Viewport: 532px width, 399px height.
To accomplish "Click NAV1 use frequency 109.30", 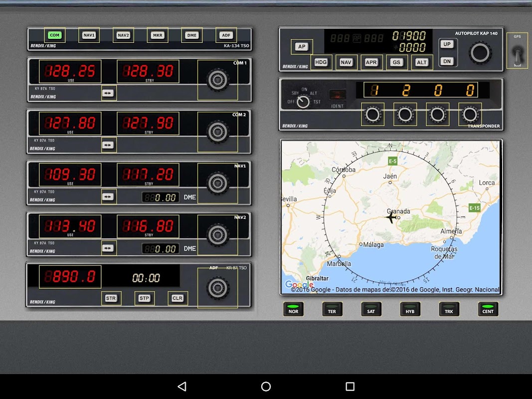I will click(70, 175).
